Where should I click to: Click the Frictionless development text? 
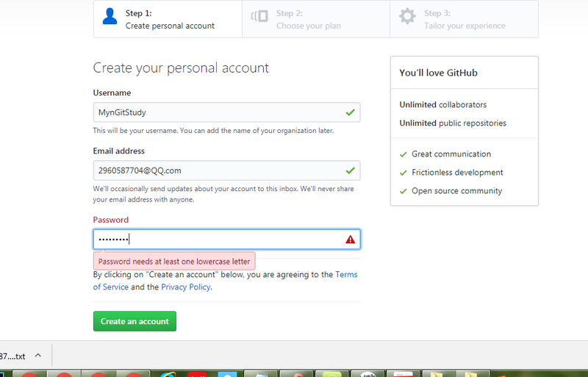coord(457,172)
